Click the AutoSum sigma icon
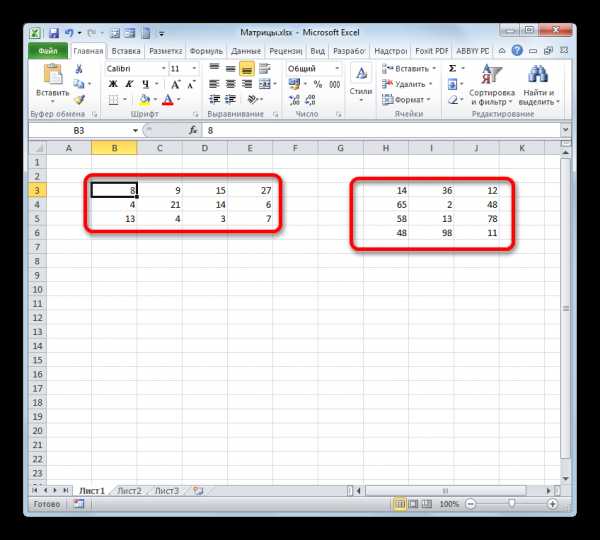 click(453, 69)
